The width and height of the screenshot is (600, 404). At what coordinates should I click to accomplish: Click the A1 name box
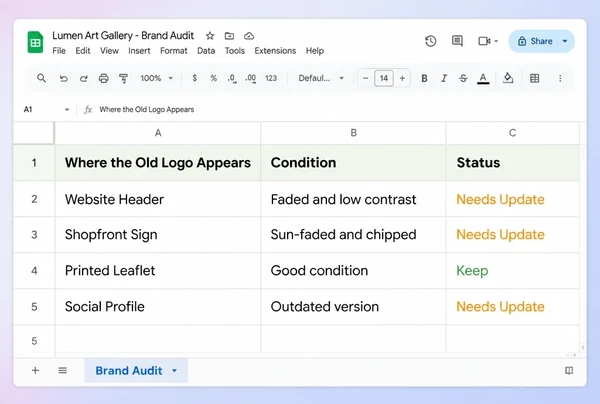(x=28, y=110)
